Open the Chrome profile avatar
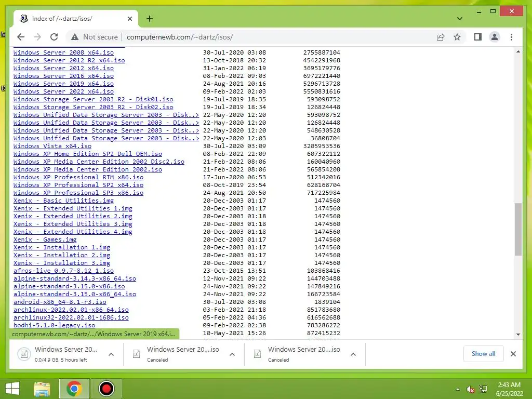The image size is (532, 399). 495,37
